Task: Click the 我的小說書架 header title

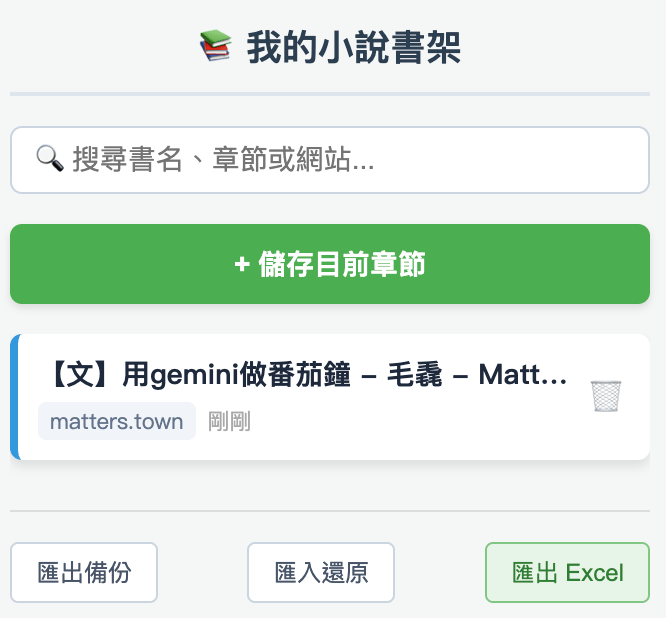Action: (x=354, y=47)
